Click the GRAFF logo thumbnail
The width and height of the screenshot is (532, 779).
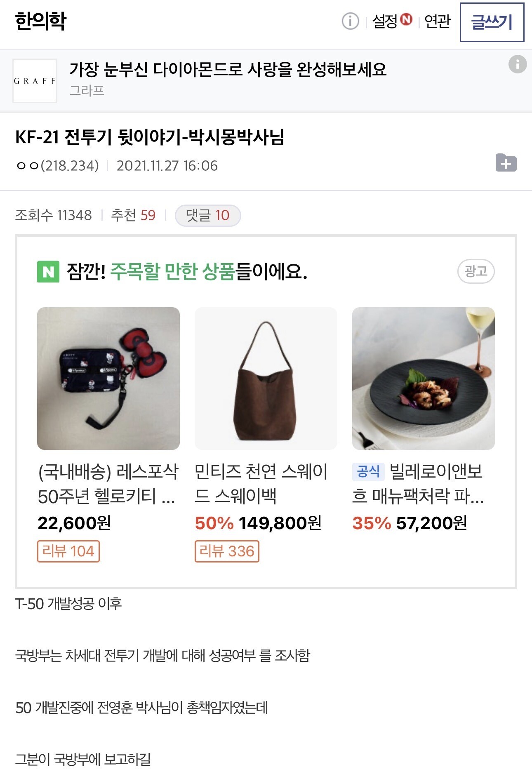tap(35, 81)
